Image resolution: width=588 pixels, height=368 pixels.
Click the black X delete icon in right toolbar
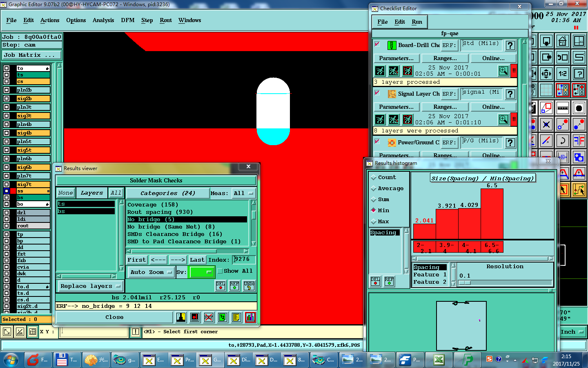point(546,124)
